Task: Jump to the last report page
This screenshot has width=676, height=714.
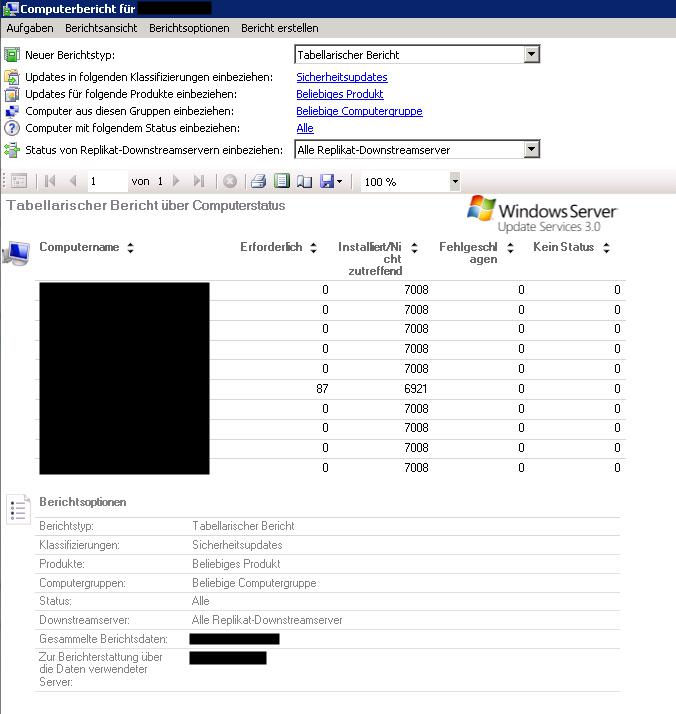Action: click(199, 181)
